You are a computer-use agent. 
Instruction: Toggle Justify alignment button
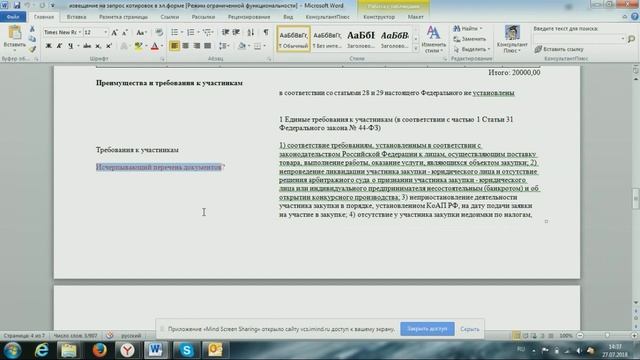[x=207, y=46]
